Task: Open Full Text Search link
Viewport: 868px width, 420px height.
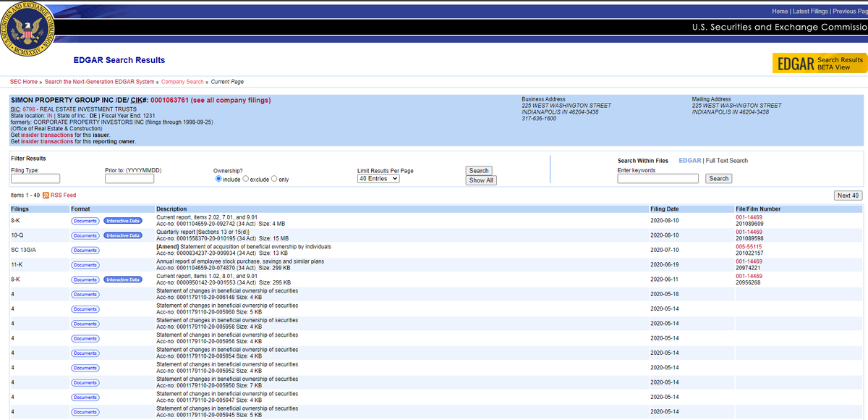Action: click(727, 160)
